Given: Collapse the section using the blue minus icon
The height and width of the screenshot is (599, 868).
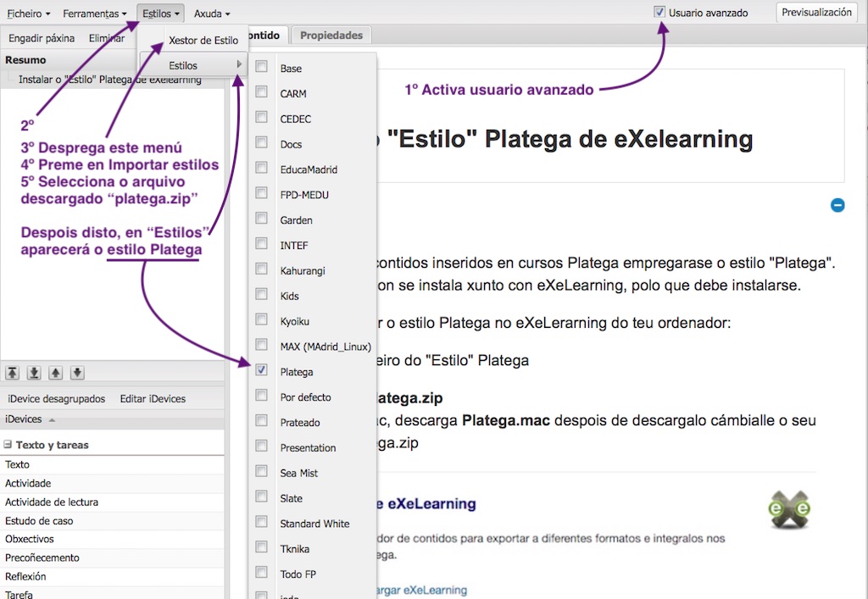Looking at the screenshot, I should coord(837,205).
